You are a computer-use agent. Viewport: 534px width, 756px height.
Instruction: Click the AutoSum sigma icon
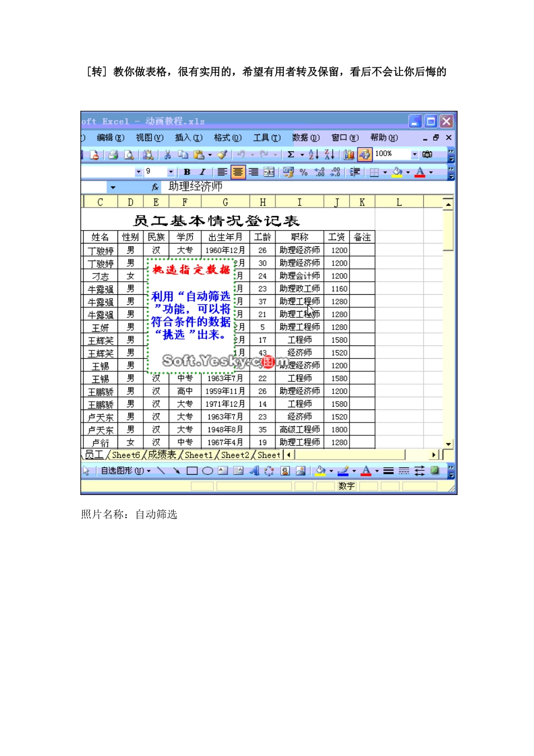pos(291,155)
